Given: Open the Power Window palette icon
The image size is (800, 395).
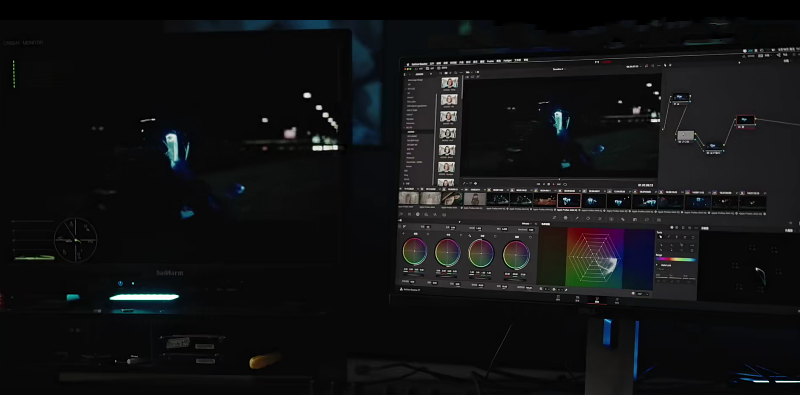Looking at the screenshot, I should coord(588,218).
